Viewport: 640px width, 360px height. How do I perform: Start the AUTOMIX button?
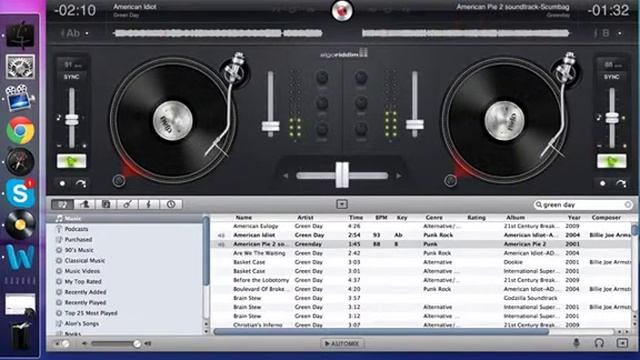342,344
